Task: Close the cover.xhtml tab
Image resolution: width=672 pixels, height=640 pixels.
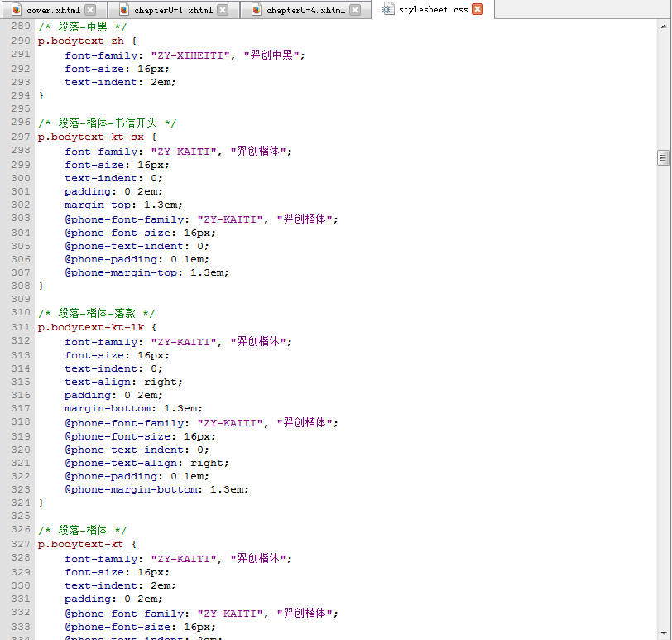Action: pos(90,10)
